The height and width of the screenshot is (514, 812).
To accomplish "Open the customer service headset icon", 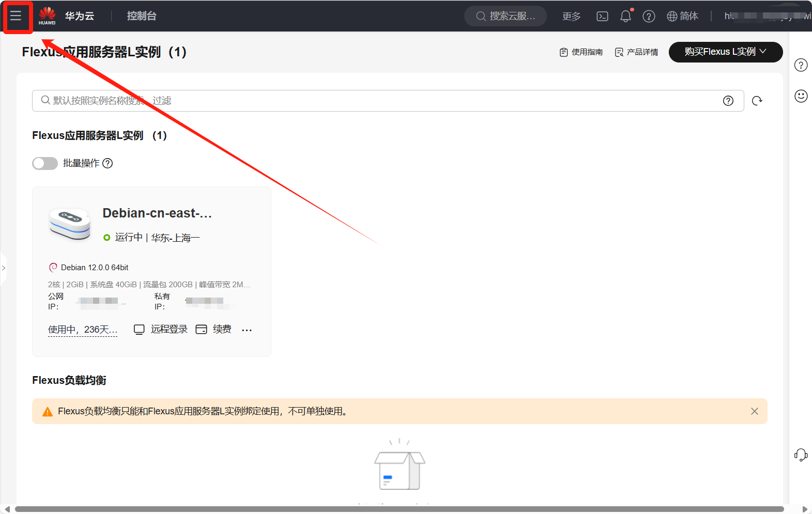I will click(x=801, y=455).
